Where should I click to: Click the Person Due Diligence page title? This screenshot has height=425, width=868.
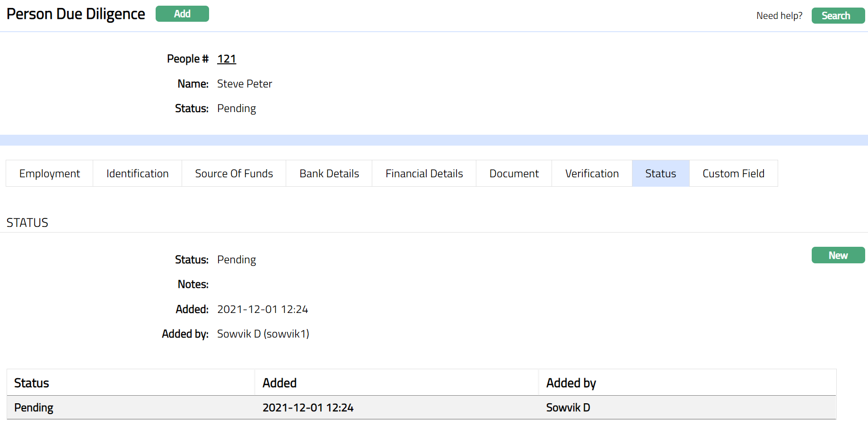tap(76, 14)
